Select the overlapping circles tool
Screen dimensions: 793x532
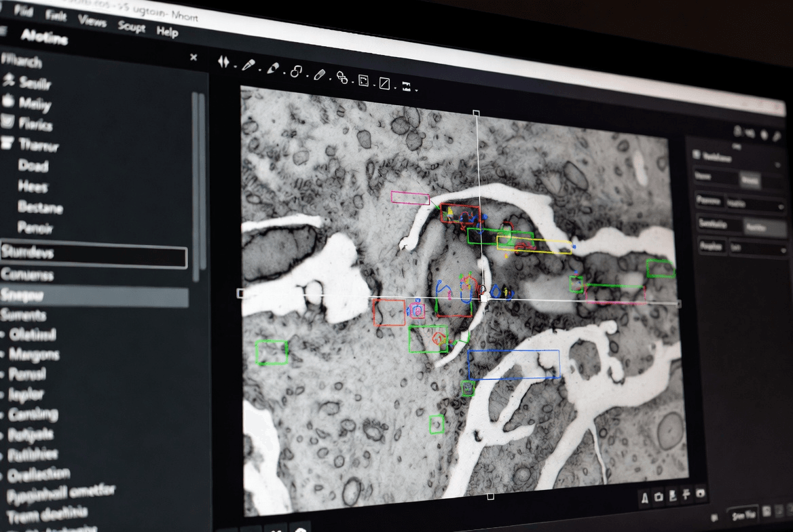342,77
